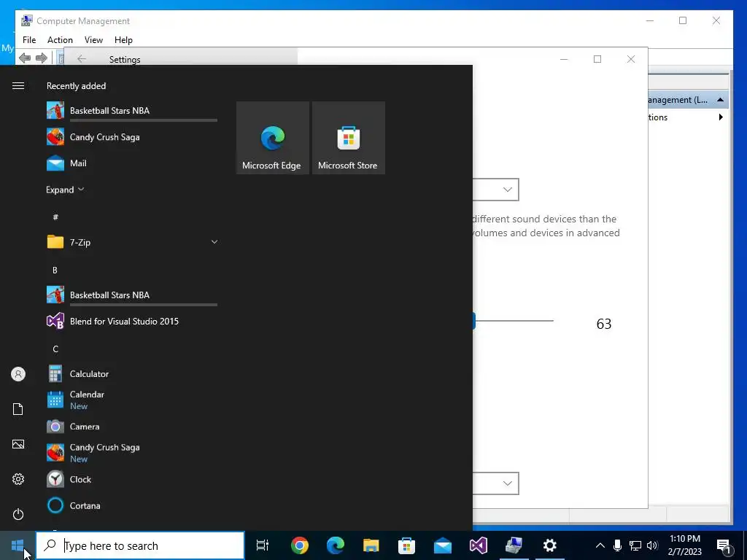The image size is (747, 560).
Task: Launch Google Chrome from the taskbar
Action: point(300,545)
